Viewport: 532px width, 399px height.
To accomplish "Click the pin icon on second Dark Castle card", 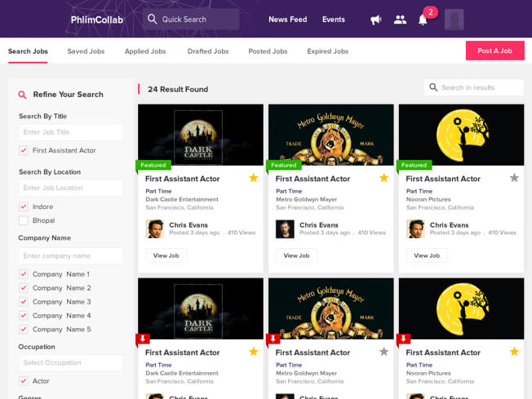I will point(143,339).
